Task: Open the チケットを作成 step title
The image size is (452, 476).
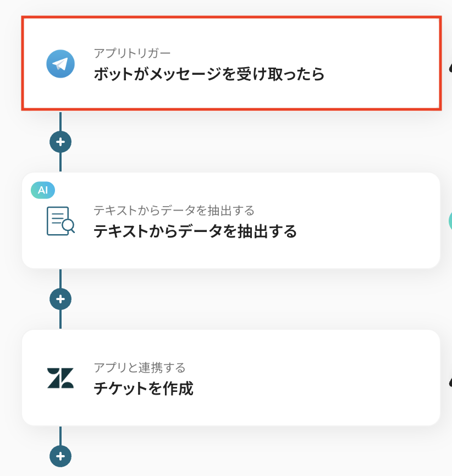Action: [144, 389]
